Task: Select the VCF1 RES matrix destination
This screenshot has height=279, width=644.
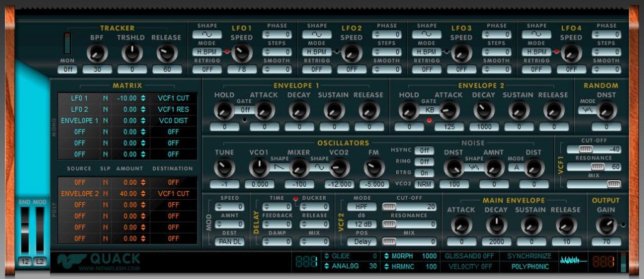Action: coord(174,109)
